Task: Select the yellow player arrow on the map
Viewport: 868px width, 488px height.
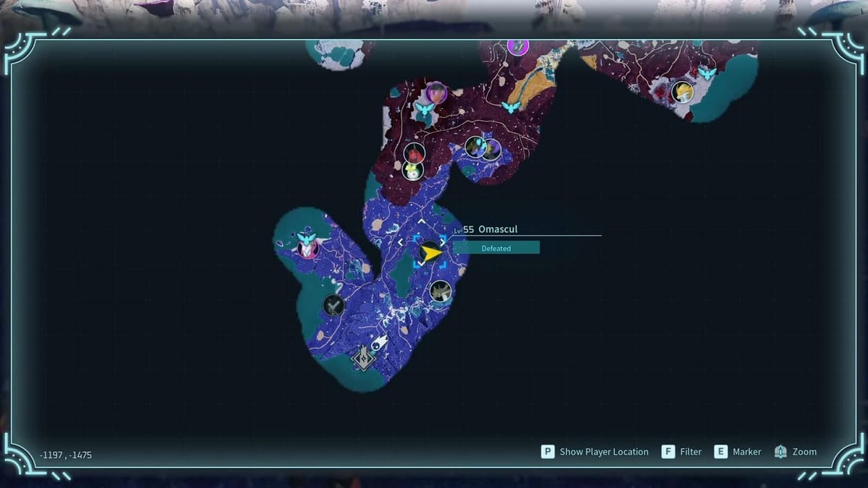Action: coord(431,254)
